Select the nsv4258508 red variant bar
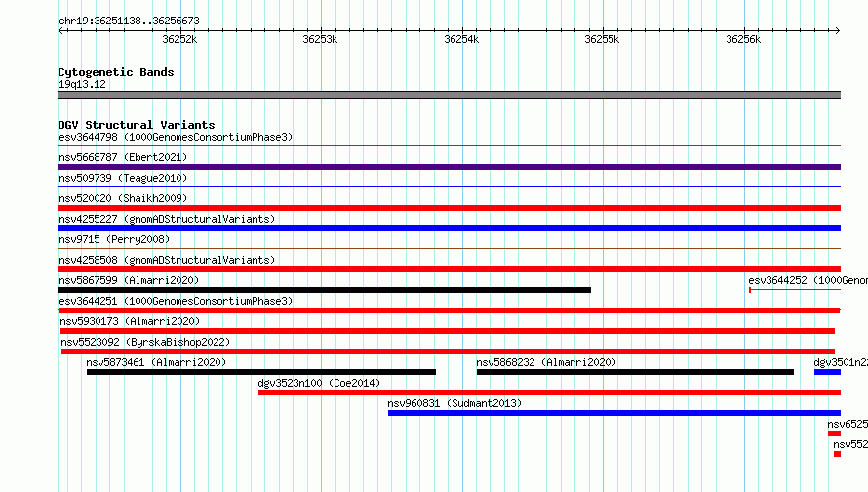 449,269
